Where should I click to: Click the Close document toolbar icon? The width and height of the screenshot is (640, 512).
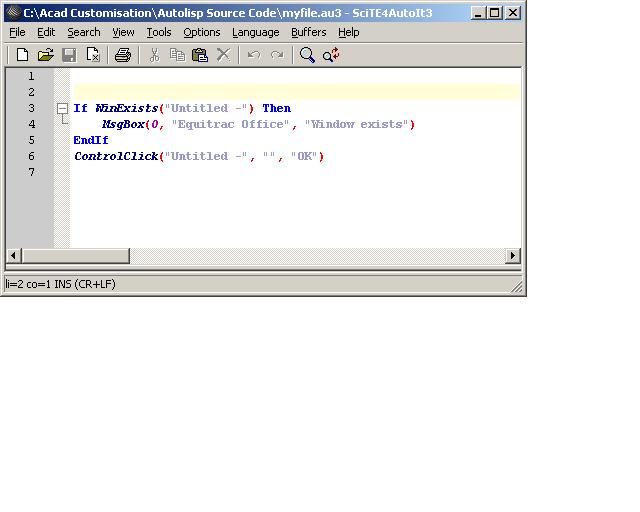93,55
